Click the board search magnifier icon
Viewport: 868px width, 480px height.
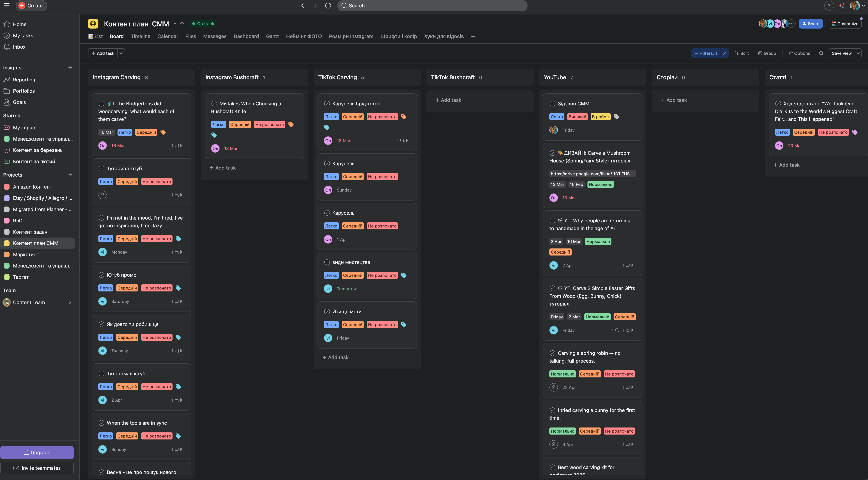click(821, 53)
